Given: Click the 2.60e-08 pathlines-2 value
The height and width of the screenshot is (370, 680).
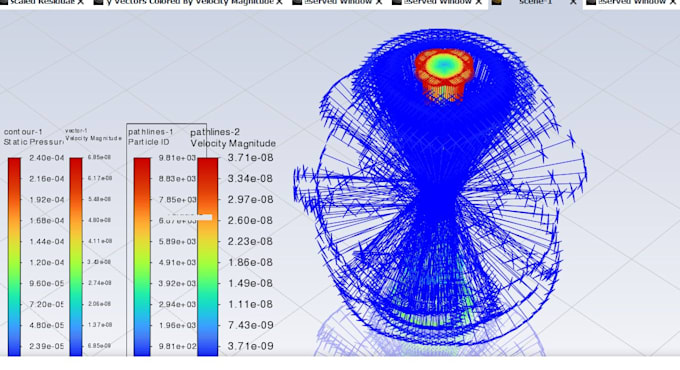Looking at the screenshot, I should [x=251, y=220].
